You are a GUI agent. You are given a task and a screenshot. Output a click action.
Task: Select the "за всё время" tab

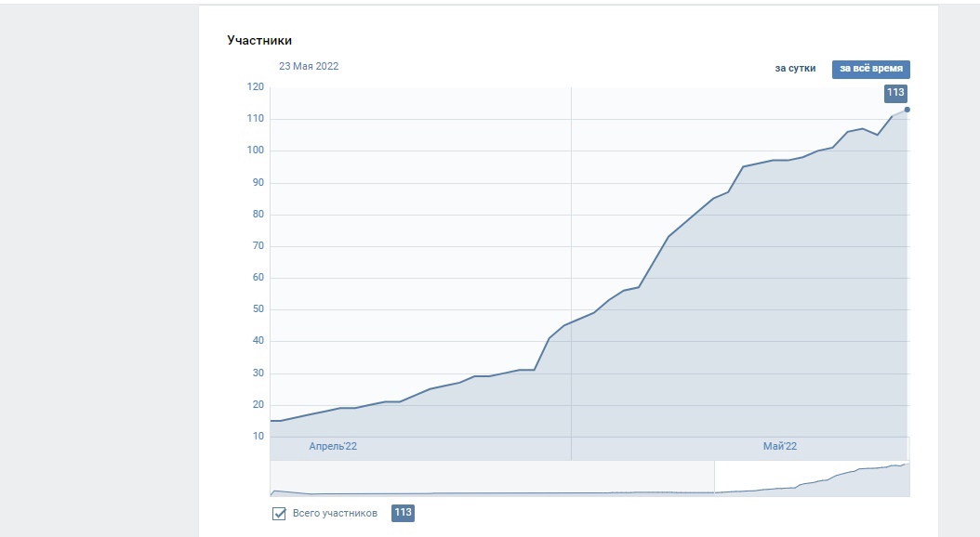(x=870, y=69)
